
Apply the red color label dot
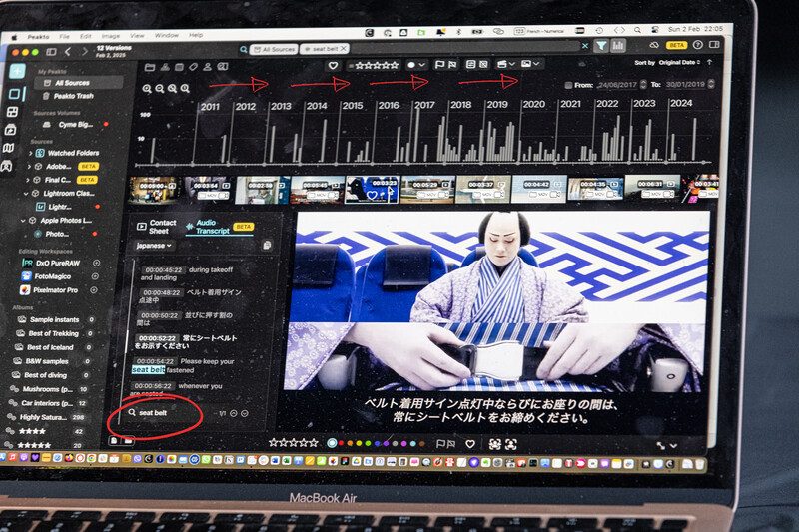pos(341,443)
